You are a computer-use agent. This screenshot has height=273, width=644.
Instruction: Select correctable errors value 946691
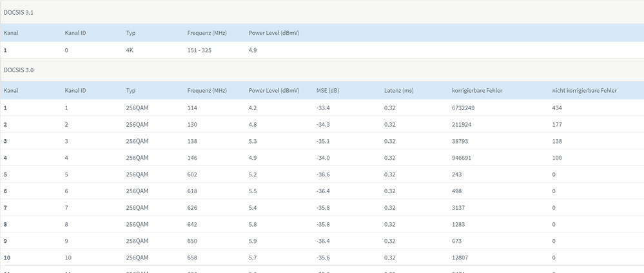coord(462,158)
